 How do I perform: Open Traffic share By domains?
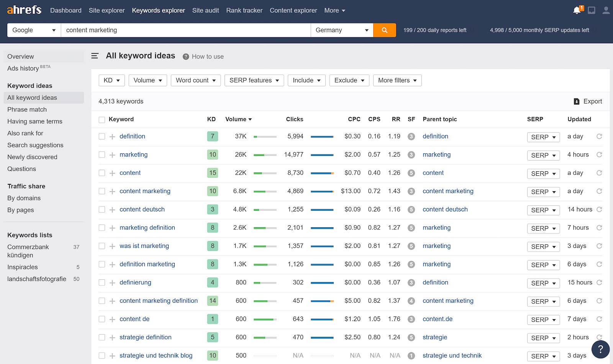click(x=24, y=198)
